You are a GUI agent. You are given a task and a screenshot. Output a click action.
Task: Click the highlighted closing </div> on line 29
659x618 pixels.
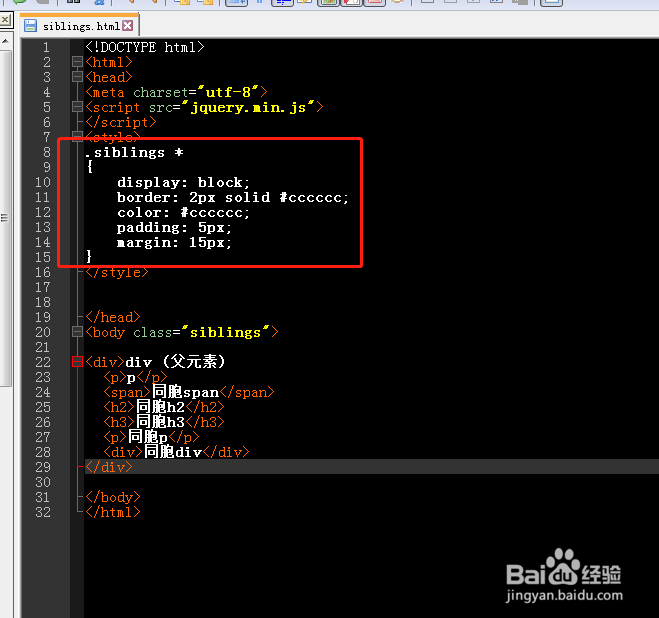tap(109, 467)
